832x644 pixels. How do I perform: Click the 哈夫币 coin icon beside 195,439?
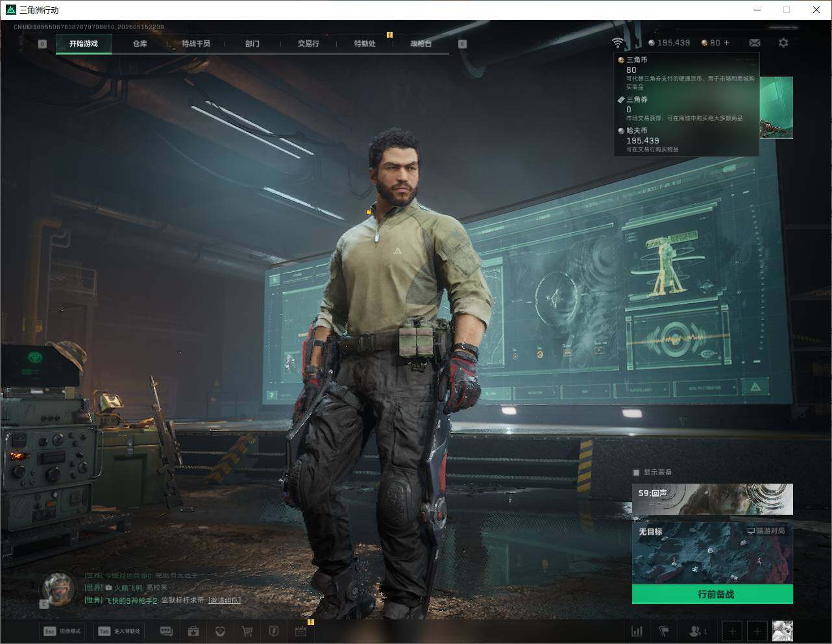click(652, 43)
